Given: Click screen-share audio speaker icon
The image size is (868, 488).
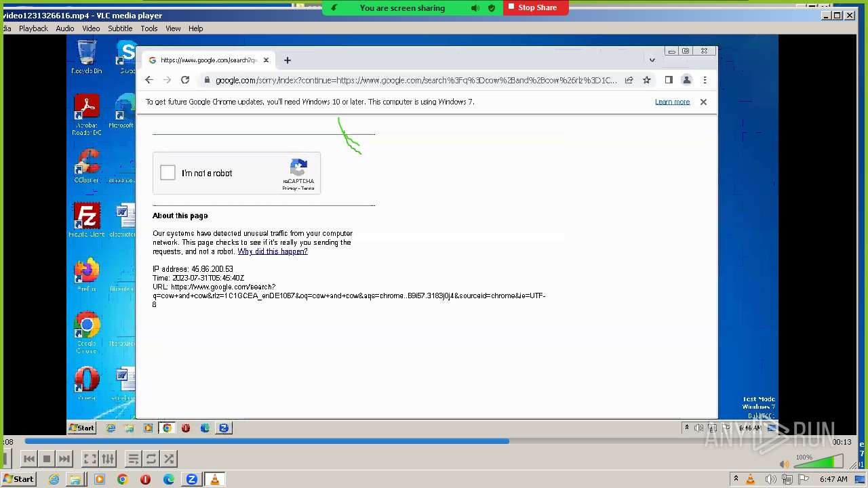Looking at the screenshot, I should (x=475, y=8).
